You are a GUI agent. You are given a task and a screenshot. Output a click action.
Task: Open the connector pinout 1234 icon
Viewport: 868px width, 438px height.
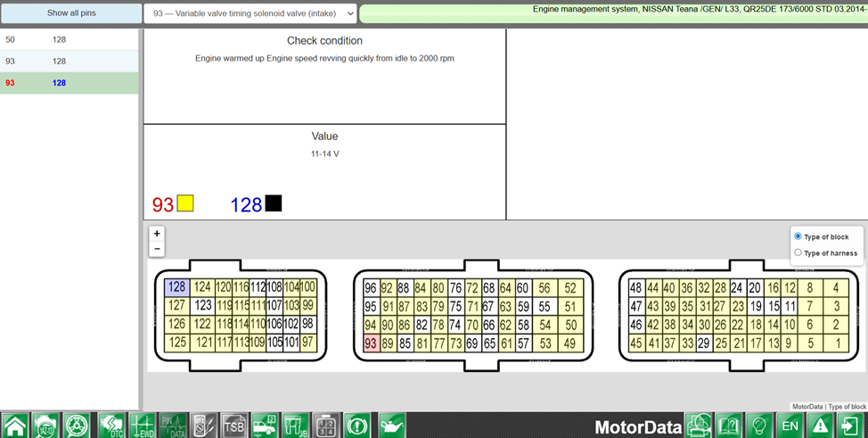326,426
